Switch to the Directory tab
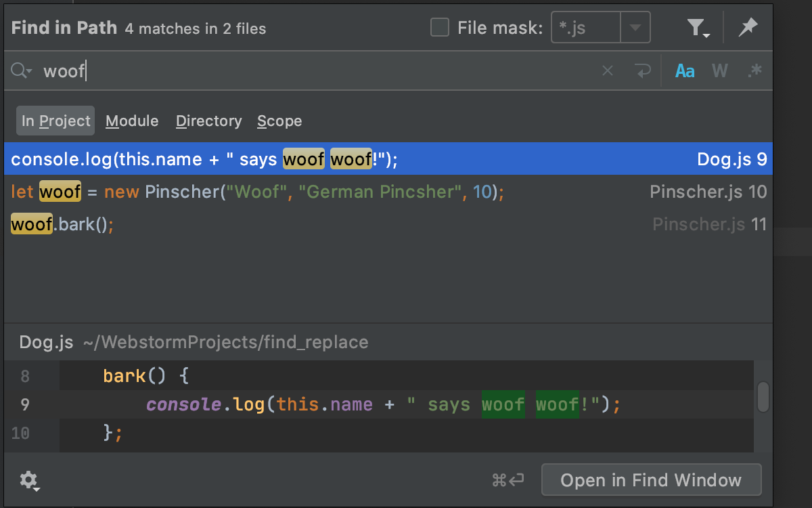 click(x=208, y=121)
